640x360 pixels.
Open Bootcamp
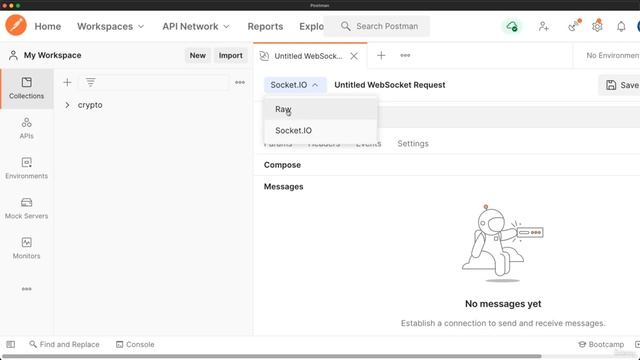(601, 344)
